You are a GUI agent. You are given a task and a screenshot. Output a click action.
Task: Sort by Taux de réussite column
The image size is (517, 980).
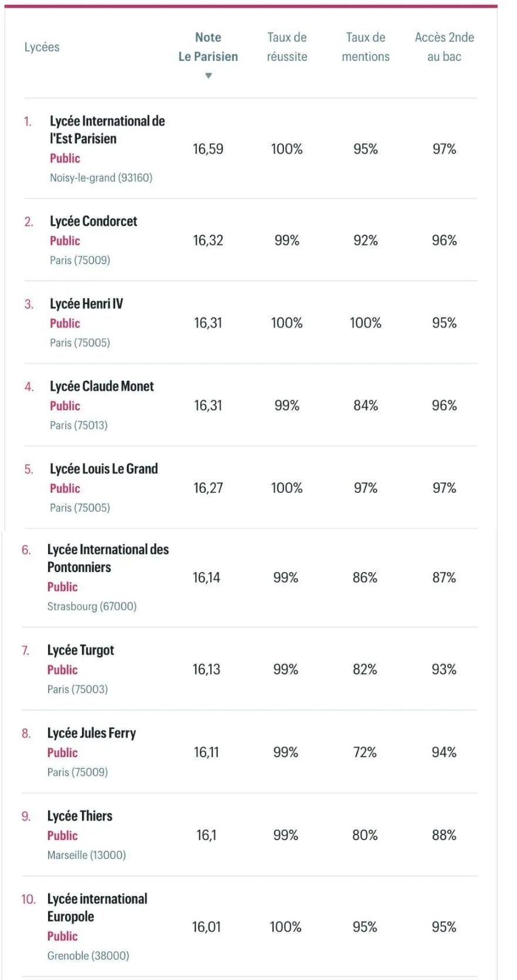287,47
